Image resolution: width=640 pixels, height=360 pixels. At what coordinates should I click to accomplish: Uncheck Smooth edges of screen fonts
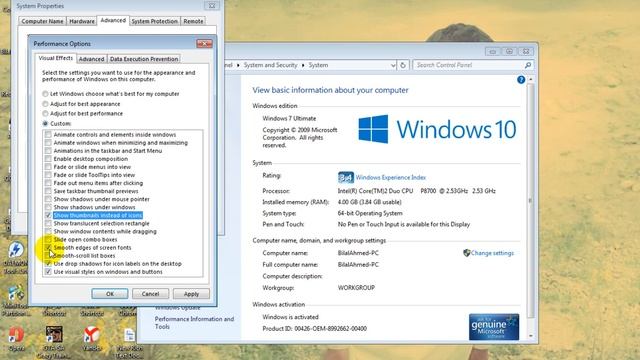pos(48,247)
